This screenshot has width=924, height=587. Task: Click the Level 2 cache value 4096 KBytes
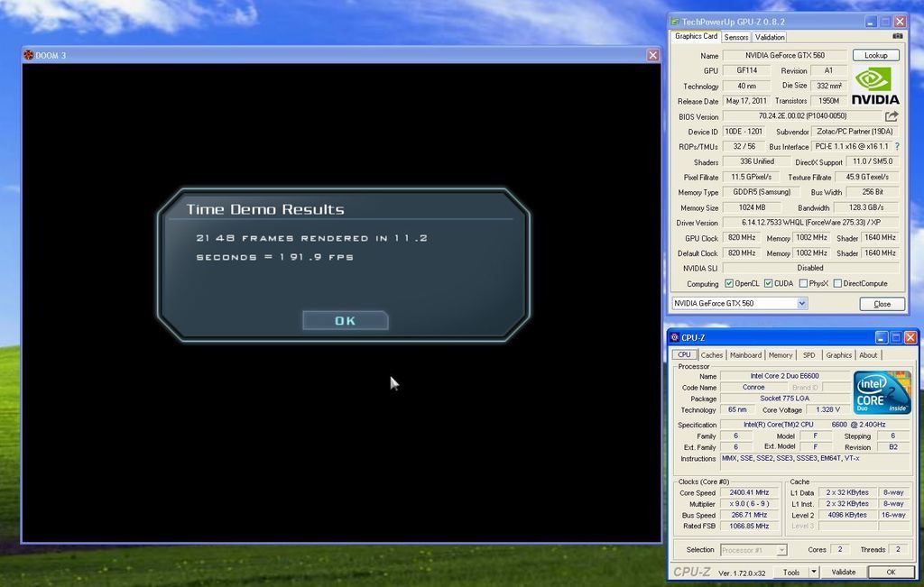coord(846,515)
